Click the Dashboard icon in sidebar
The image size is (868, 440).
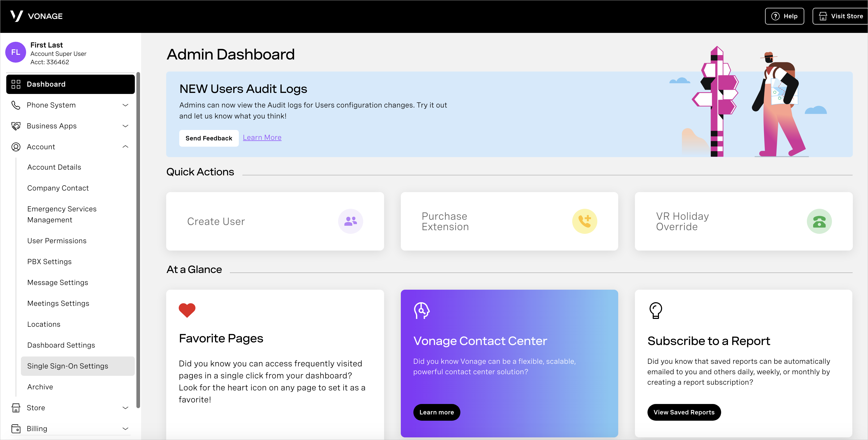click(16, 84)
